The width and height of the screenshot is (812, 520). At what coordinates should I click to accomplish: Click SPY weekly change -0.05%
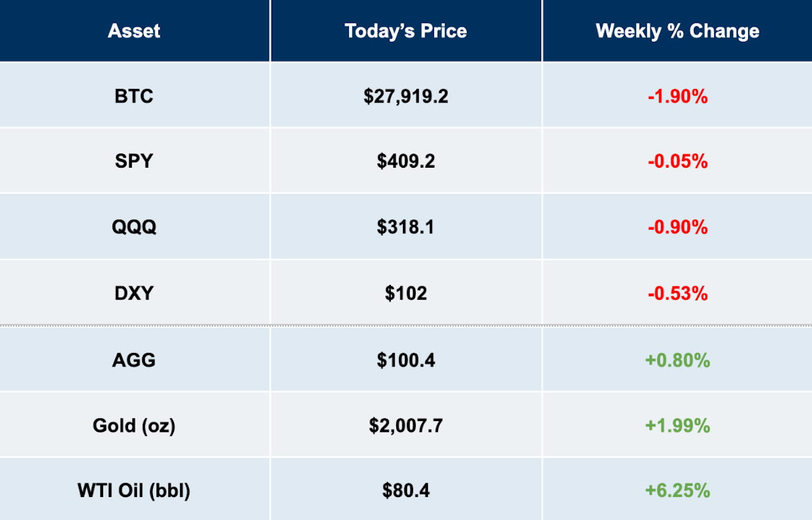coord(677,161)
